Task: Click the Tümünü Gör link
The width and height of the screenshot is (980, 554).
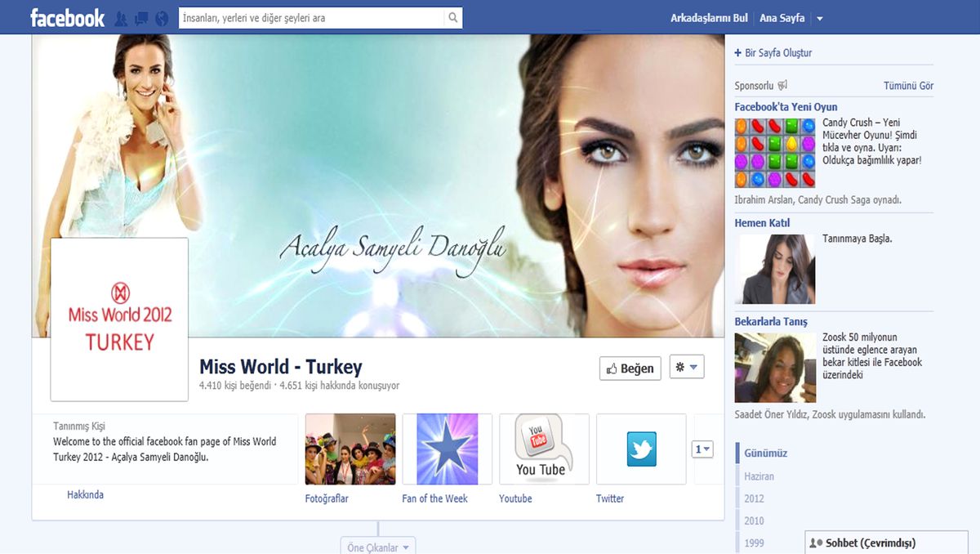Action: click(x=908, y=86)
